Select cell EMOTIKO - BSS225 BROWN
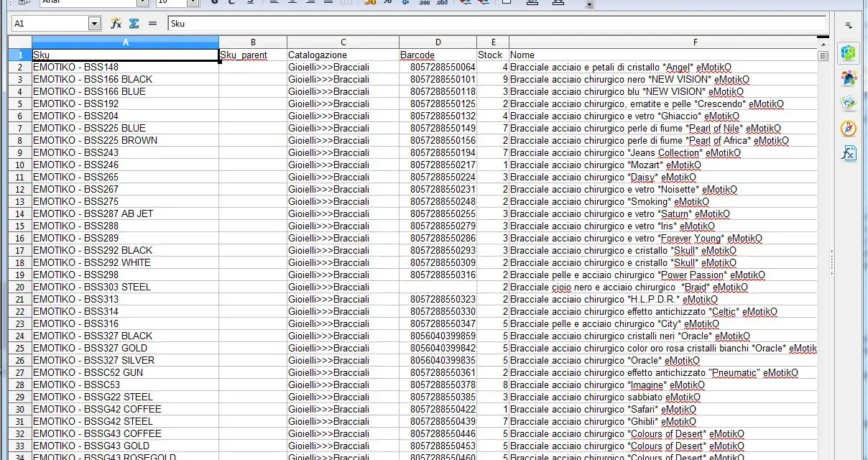This screenshot has height=460, width=868. pos(126,140)
